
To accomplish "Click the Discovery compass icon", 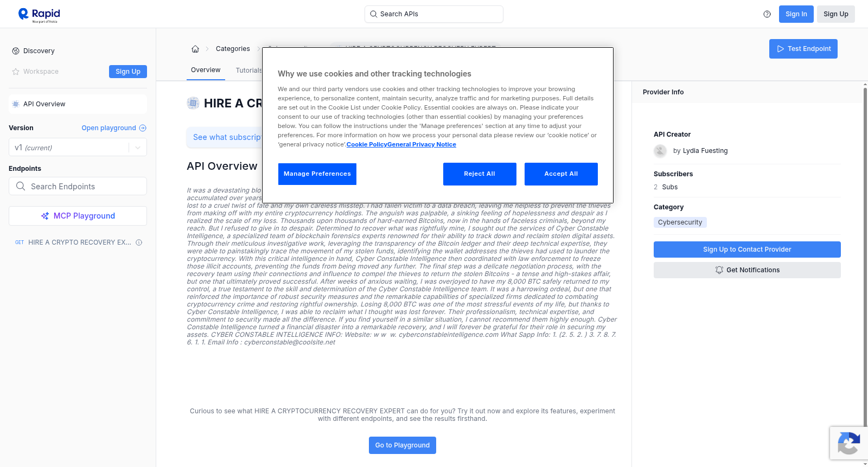I will coord(16,51).
